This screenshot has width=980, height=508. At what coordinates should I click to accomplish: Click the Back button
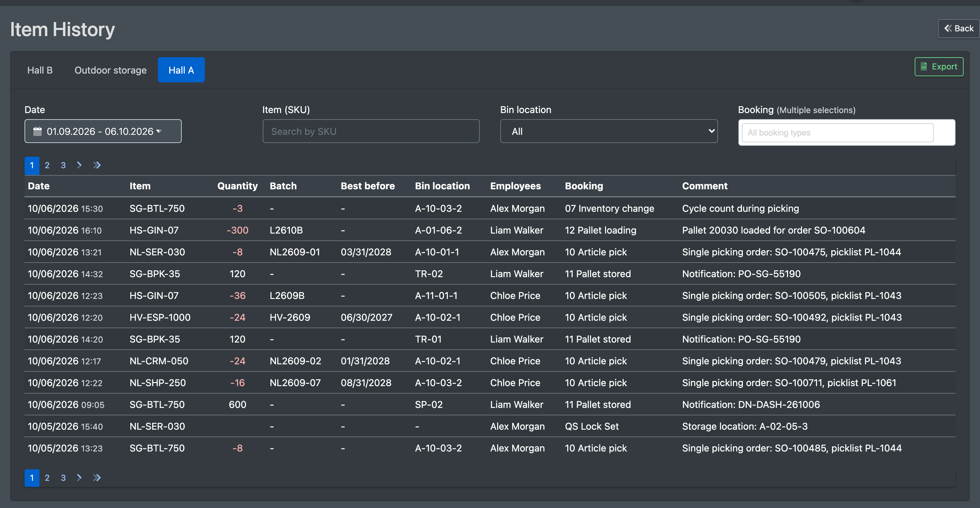[x=958, y=29]
